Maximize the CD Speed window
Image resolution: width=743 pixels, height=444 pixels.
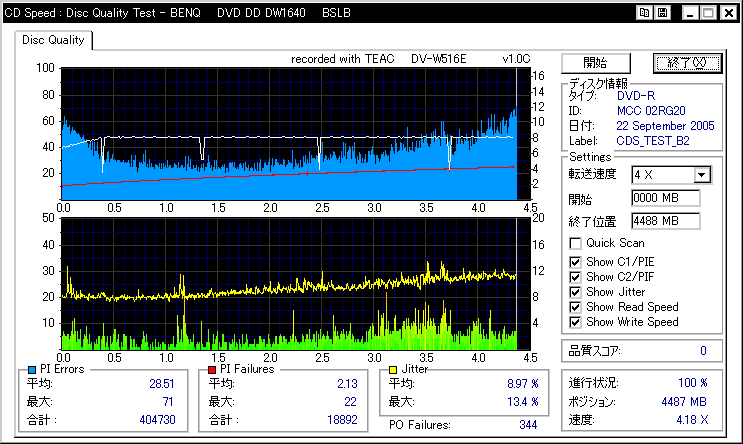click(x=708, y=13)
